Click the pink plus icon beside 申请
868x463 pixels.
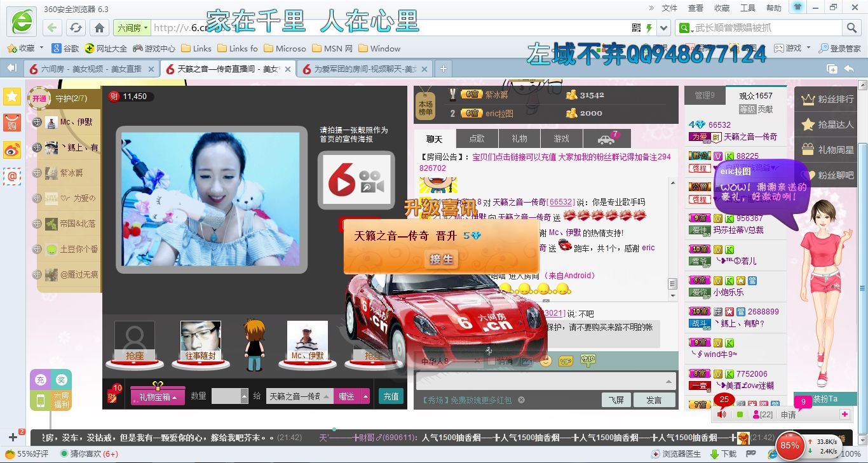[844, 414]
